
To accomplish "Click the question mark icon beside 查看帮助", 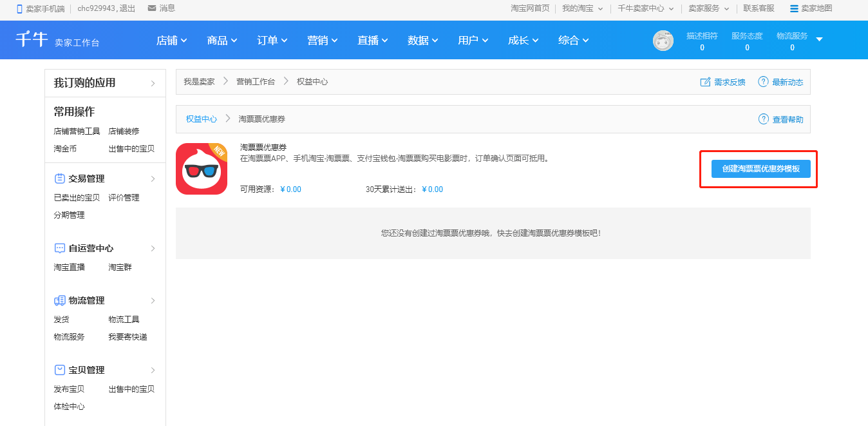I will [x=764, y=119].
